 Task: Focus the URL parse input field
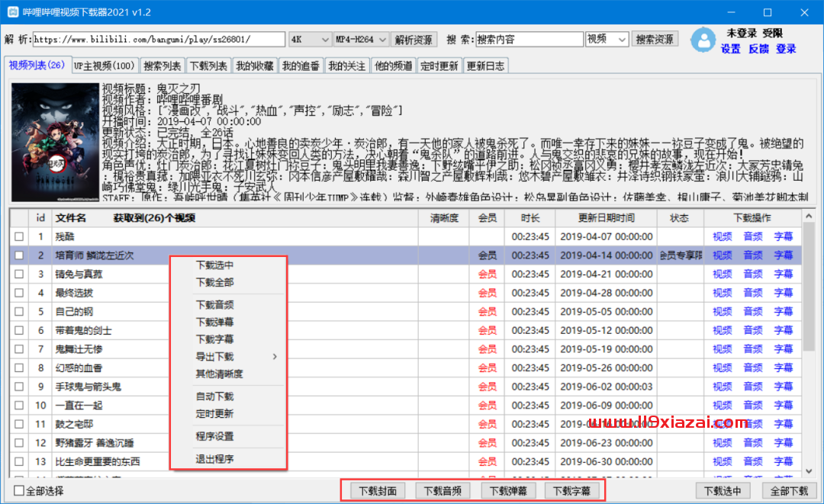159,40
